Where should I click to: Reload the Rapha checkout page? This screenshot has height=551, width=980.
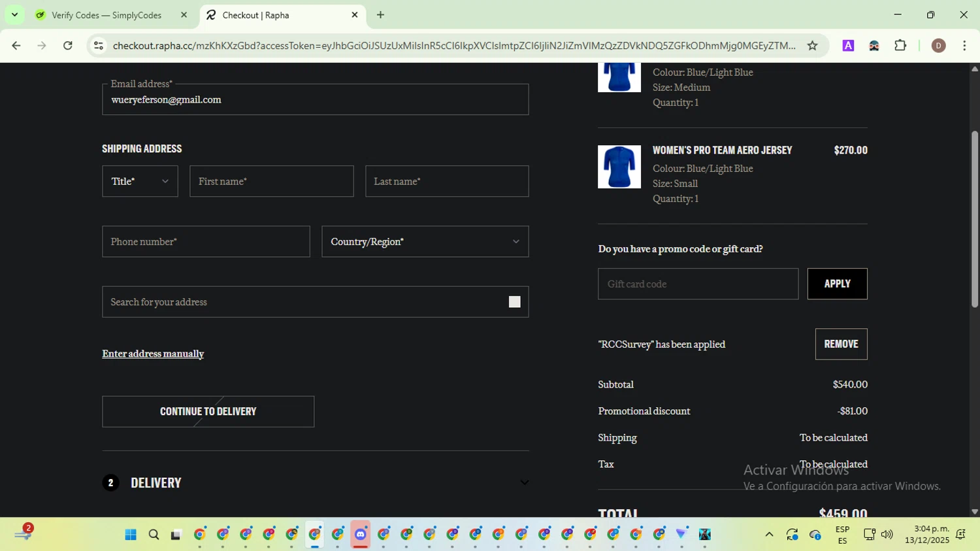[68, 46]
